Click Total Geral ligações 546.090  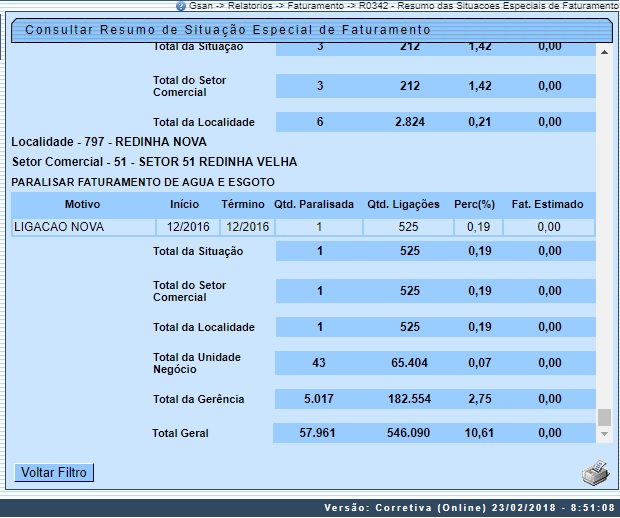(x=408, y=433)
